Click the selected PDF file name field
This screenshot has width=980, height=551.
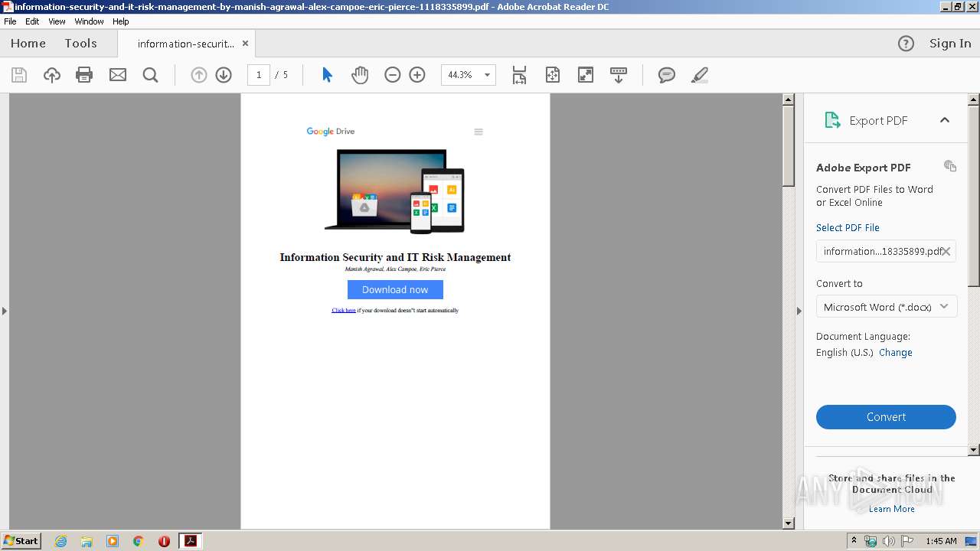click(x=886, y=251)
